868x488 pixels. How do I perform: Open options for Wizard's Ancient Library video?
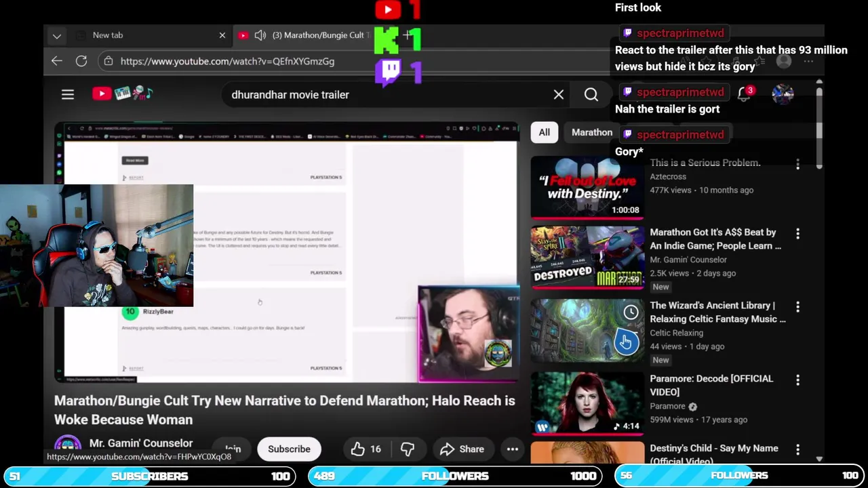(797, 307)
